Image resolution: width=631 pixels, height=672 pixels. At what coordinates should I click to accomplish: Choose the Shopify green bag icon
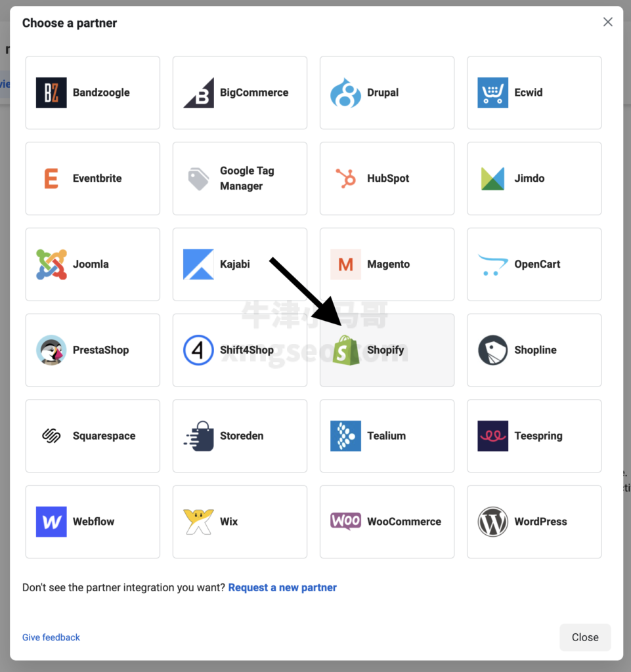(x=346, y=350)
